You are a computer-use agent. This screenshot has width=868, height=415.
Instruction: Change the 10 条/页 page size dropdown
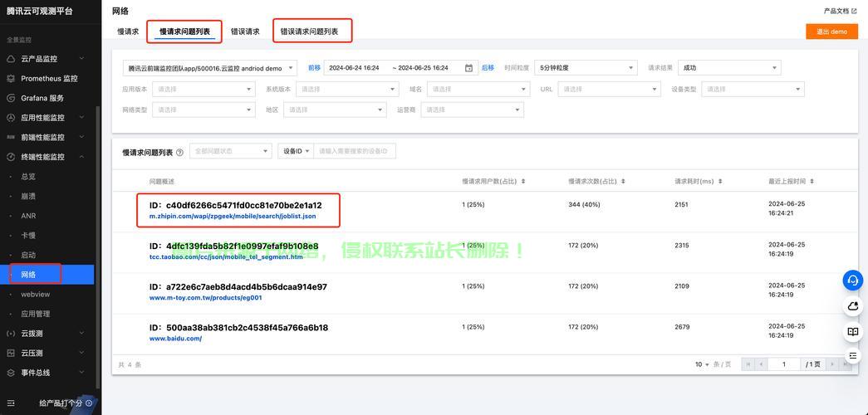click(x=702, y=364)
